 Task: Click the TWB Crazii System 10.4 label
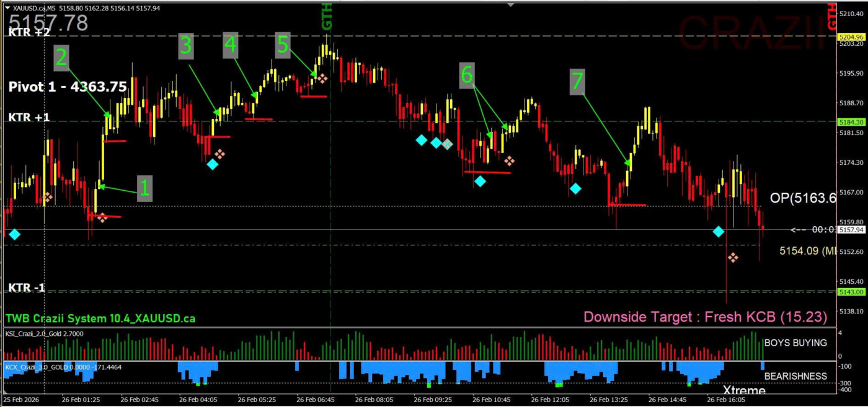coord(100,318)
